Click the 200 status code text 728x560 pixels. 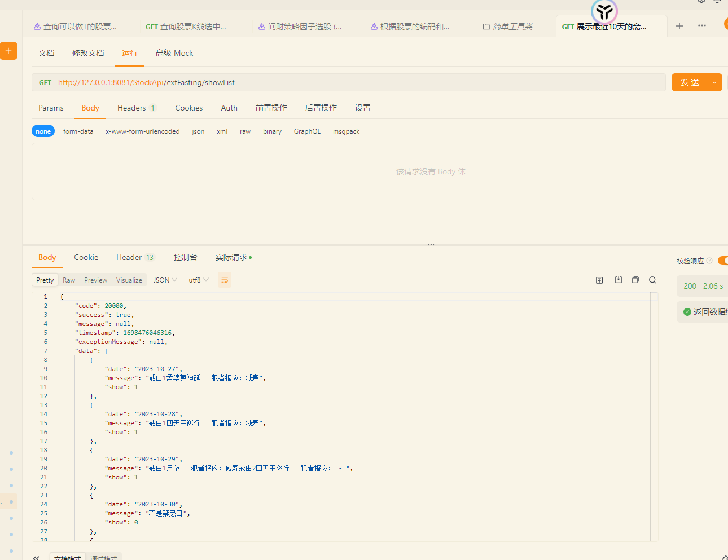[690, 286]
